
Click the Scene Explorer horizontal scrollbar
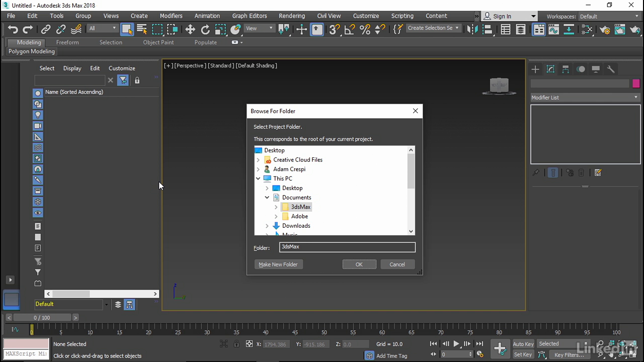tap(102, 294)
